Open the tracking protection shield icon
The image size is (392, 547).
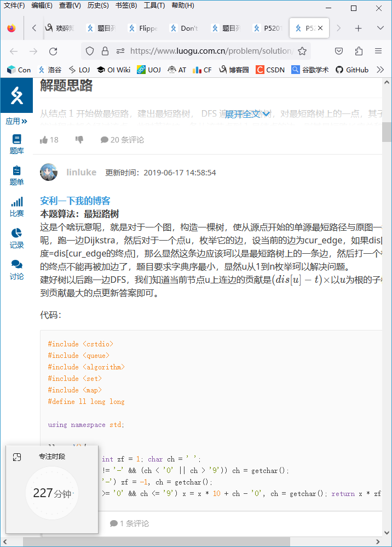coord(90,52)
